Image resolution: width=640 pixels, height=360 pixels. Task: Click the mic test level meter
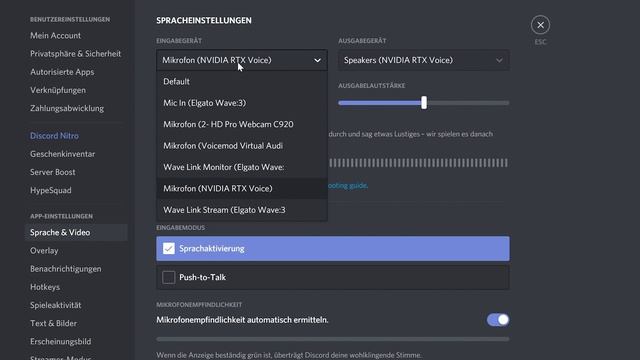pyautogui.click(x=419, y=163)
